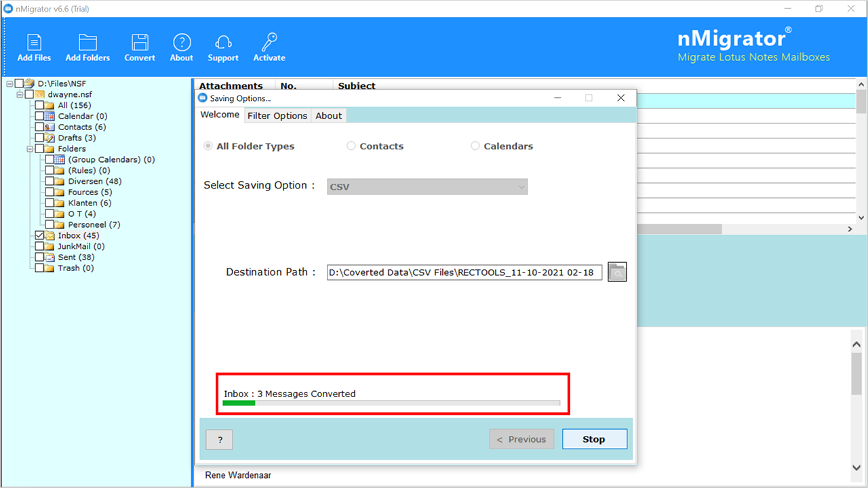Image resolution: width=868 pixels, height=488 pixels.
Task: Click the Drafts folder icon in tree
Action: click(50, 138)
